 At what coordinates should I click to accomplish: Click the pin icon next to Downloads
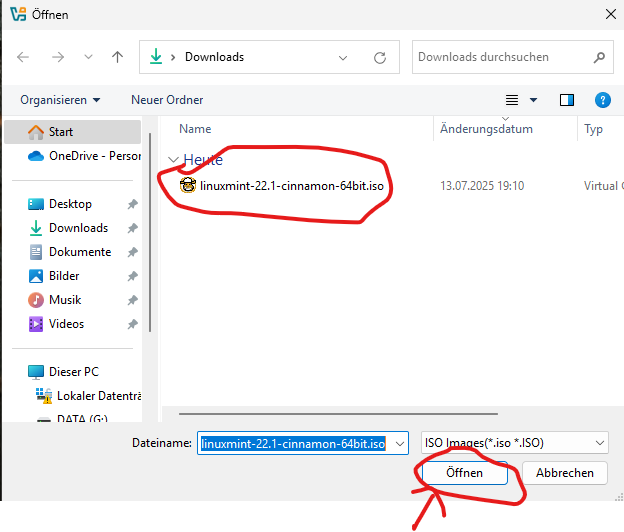(x=133, y=228)
